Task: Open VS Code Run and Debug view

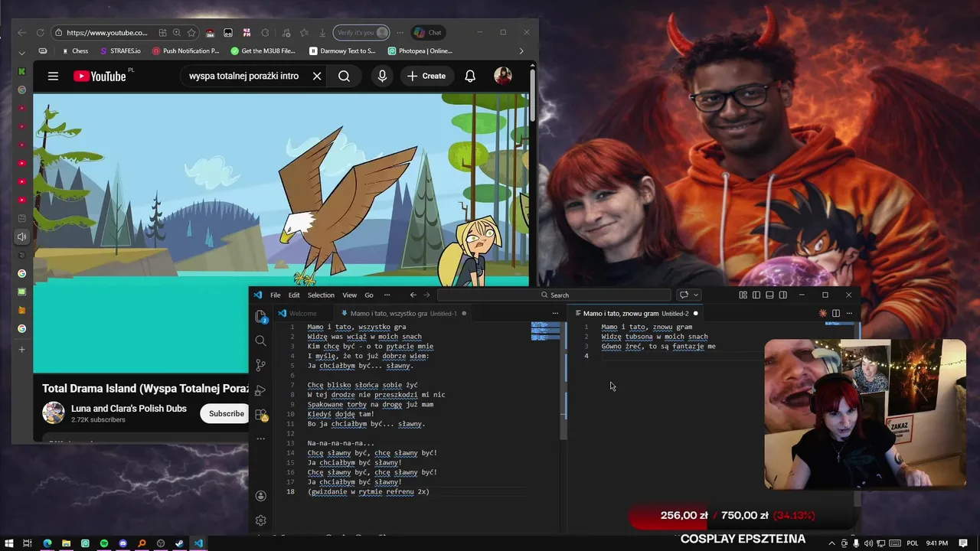Action: pos(261,390)
